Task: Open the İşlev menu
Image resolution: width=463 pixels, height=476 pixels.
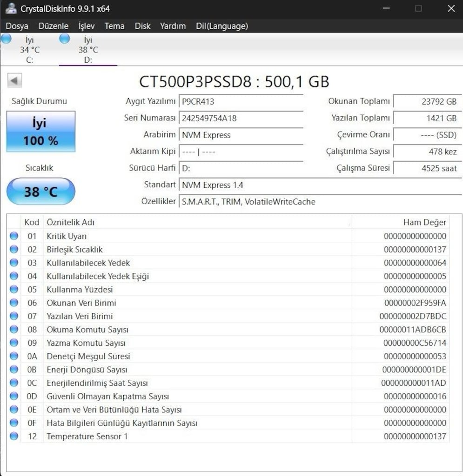Action: [x=87, y=26]
